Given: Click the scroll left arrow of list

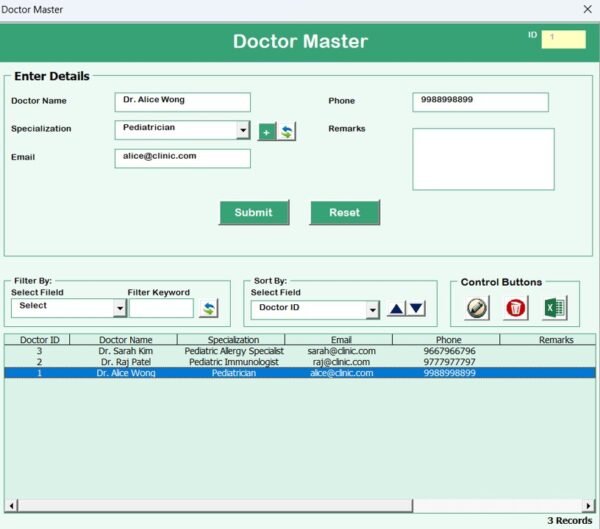Looking at the screenshot, I should (x=11, y=506).
